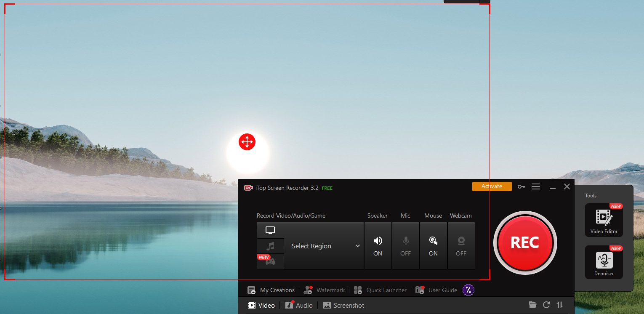The width and height of the screenshot is (644, 314).
Task: Start recording with the REC button
Action: click(x=525, y=242)
